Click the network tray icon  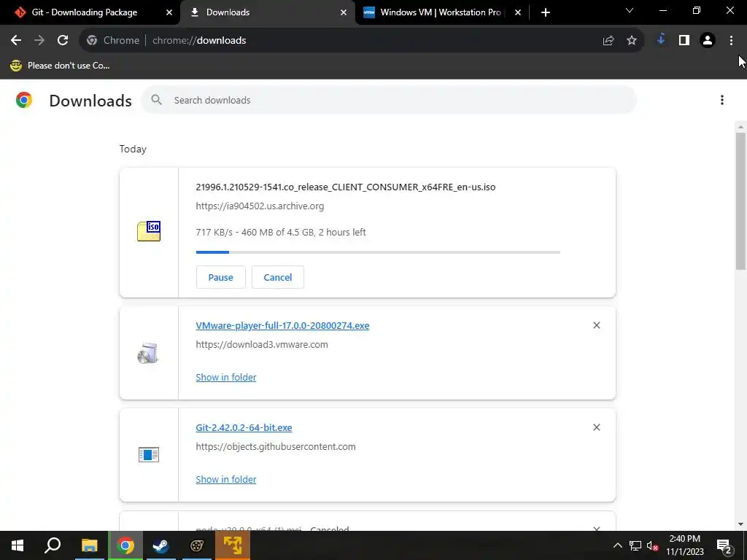coord(635,545)
